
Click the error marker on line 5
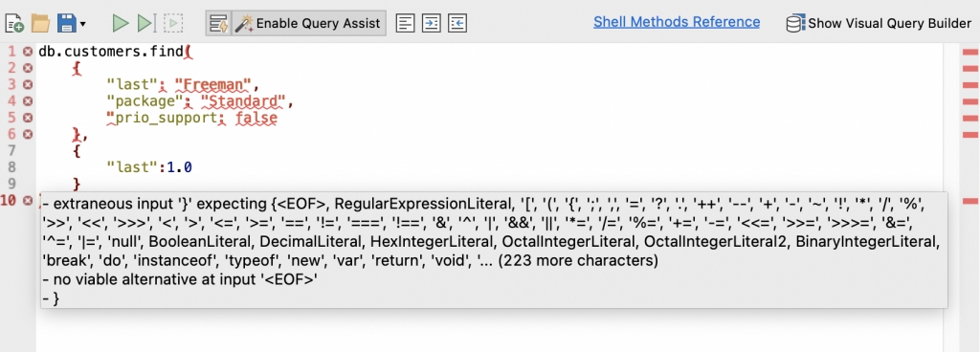[28, 118]
